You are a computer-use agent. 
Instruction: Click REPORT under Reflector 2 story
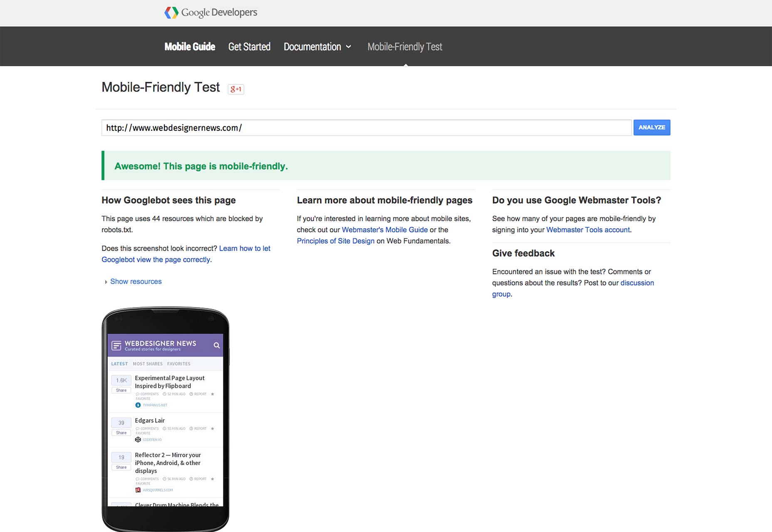(x=198, y=479)
